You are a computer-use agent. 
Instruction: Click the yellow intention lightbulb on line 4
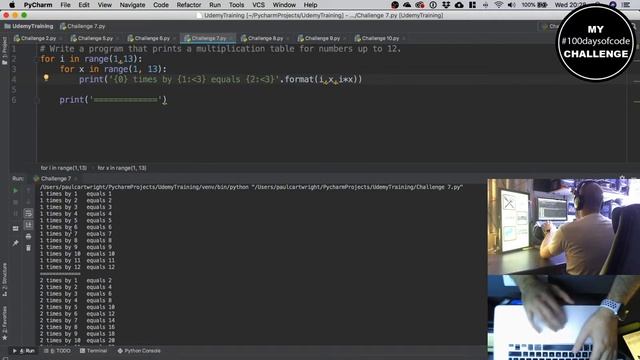coord(46,78)
